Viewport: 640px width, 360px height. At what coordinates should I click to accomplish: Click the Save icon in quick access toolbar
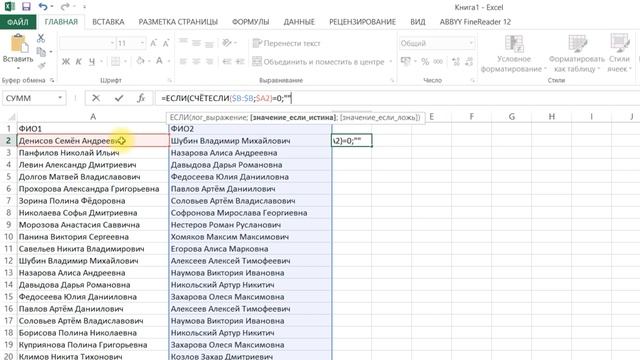point(27,7)
